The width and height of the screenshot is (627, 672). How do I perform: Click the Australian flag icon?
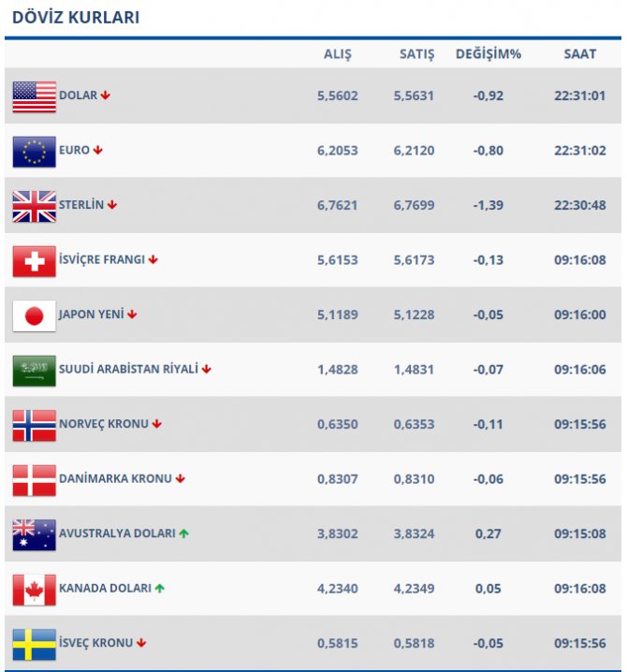coord(34,534)
